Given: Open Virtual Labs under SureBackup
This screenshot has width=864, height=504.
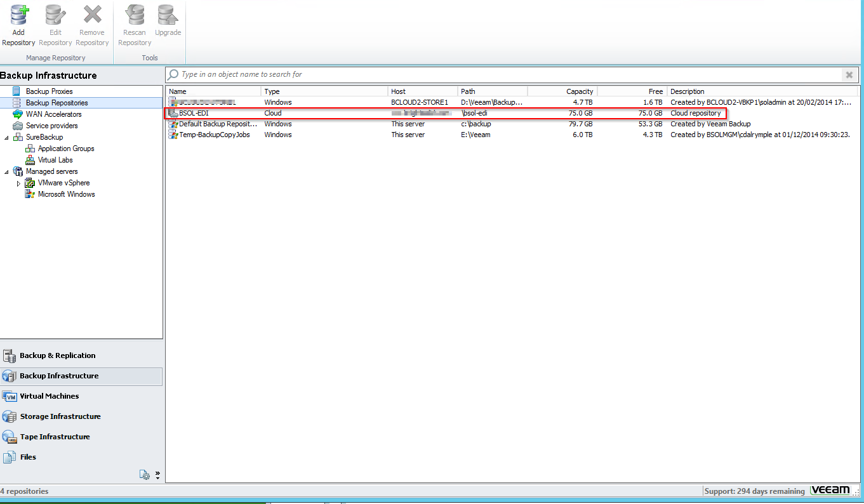Looking at the screenshot, I should [55, 160].
